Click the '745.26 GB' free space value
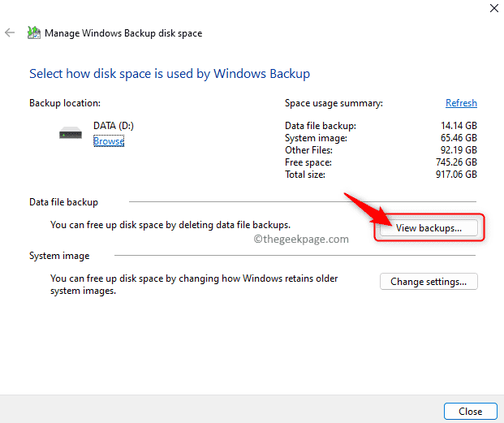The width and height of the screenshot is (504, 423). (456, 162)
